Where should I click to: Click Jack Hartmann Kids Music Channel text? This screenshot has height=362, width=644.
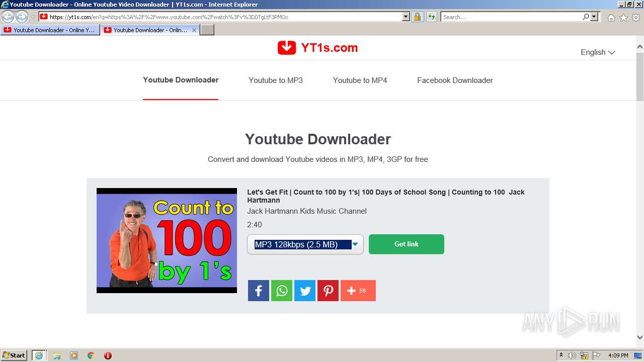point(307,211)
